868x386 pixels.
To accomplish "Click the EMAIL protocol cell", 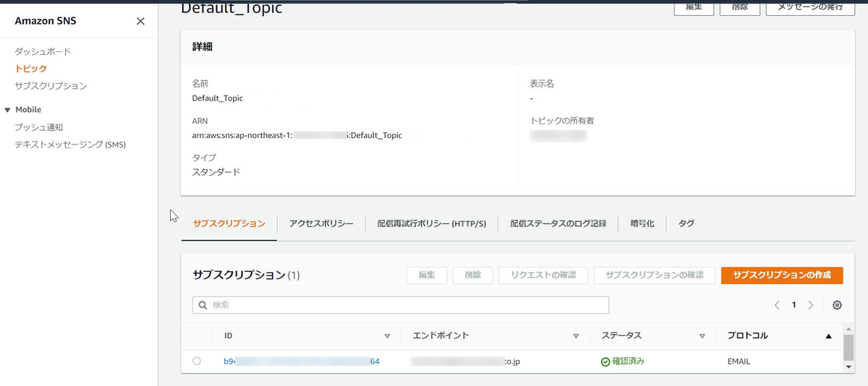I will (x=739, y=361).
